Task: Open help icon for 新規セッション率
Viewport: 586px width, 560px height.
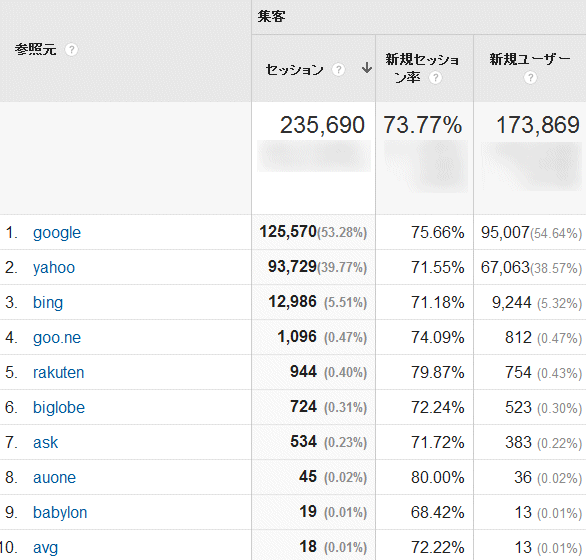Action: click(435, 78)
